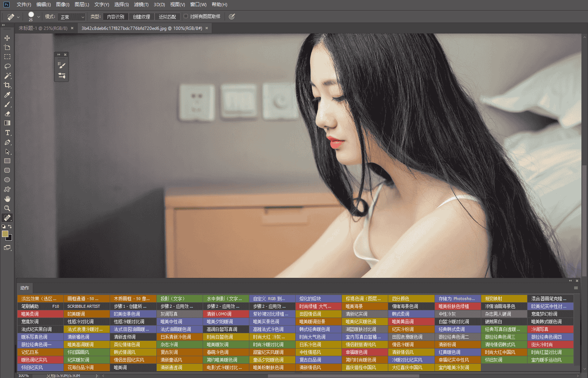Open the tool preset picker arrow

18,17
